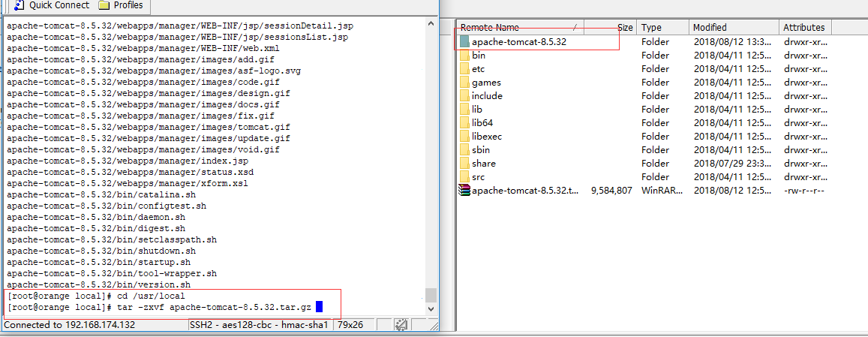This screenshot has width=868, height=337.
Task: Click terminal line ending bin/catalina.sh
Action: [x=101, y=194]
